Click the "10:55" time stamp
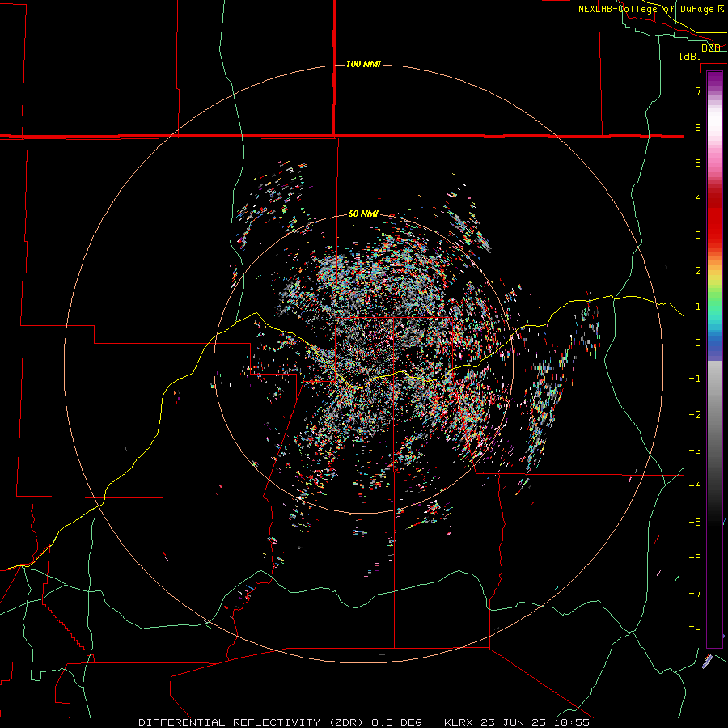Image resolution: width=728 pixels, height=728 pixels. click(x=572, y=722)
